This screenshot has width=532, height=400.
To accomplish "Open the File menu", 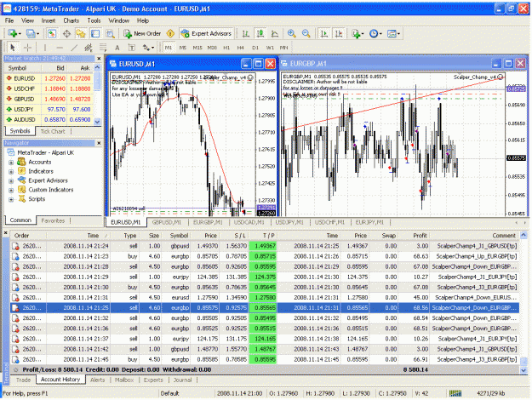I will tap(9, 20).
